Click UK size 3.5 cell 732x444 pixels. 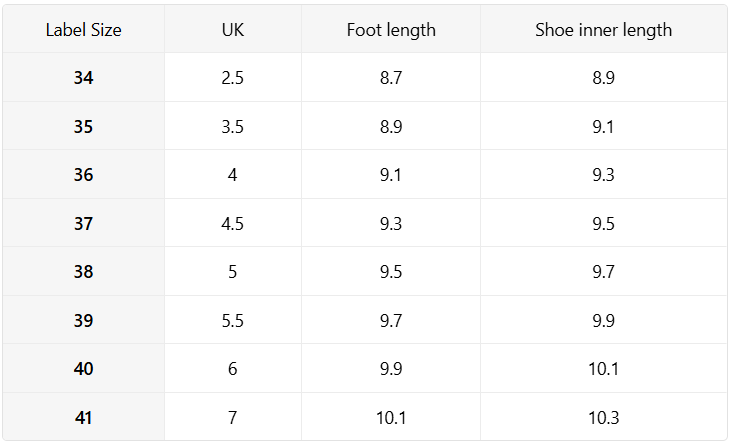(x=232, y=127)
